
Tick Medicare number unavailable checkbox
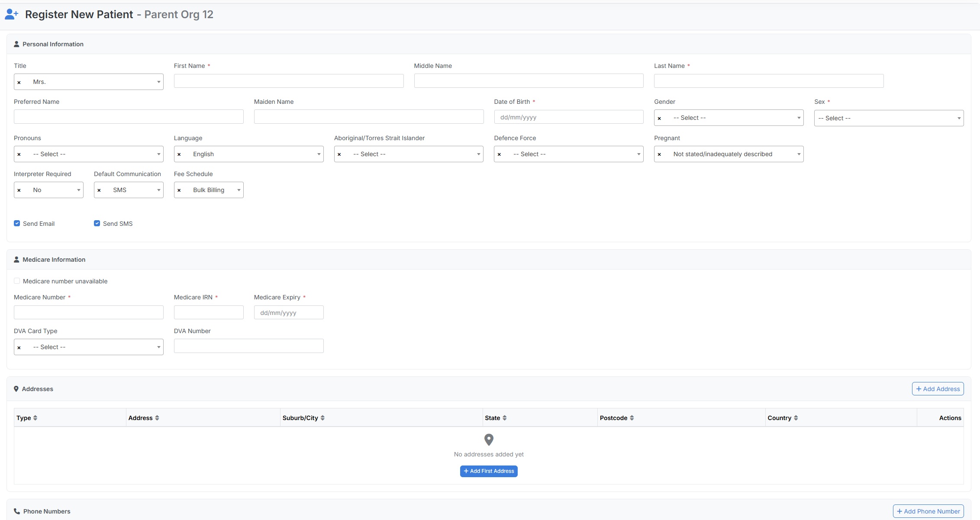(x=17, y=281)
